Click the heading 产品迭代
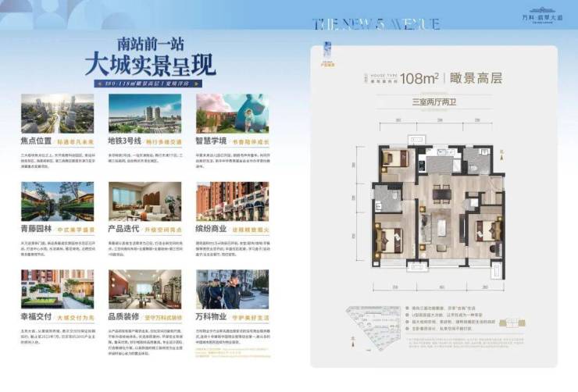578x392 pixels. 123,229
